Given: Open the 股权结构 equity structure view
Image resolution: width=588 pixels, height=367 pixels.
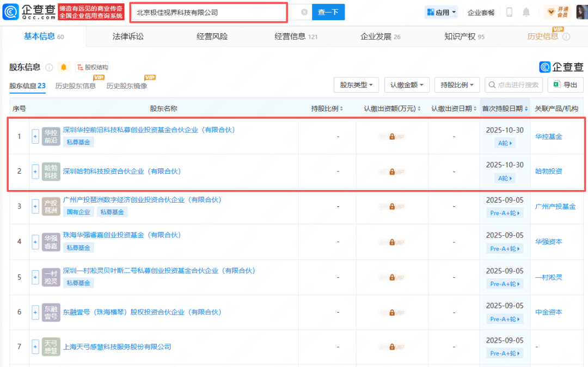Looking at the screenshot, I should click(x=93, y=67).
